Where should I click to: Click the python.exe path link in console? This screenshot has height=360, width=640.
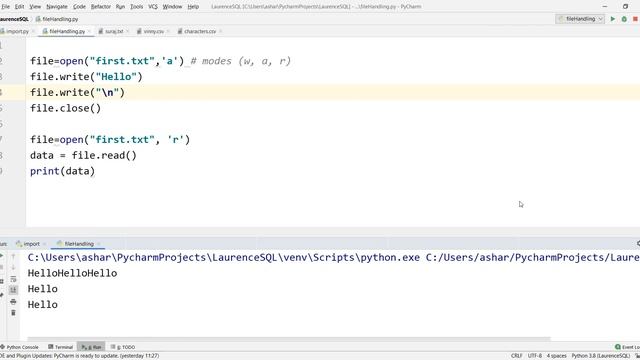coord(224,258)
